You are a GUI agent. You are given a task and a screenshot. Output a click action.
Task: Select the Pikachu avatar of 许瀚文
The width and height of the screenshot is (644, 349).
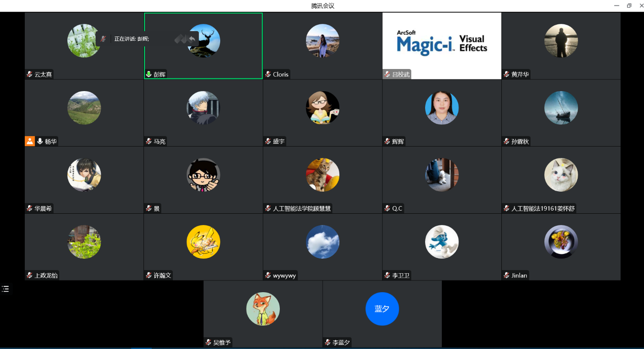pyautogui.click(x=203, y=242)
